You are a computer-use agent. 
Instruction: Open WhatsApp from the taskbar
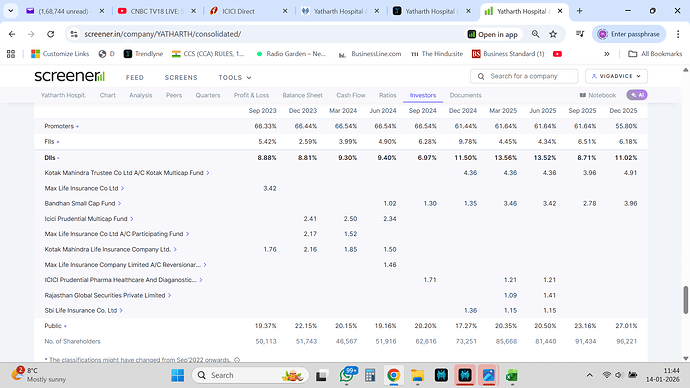[347, 375]
